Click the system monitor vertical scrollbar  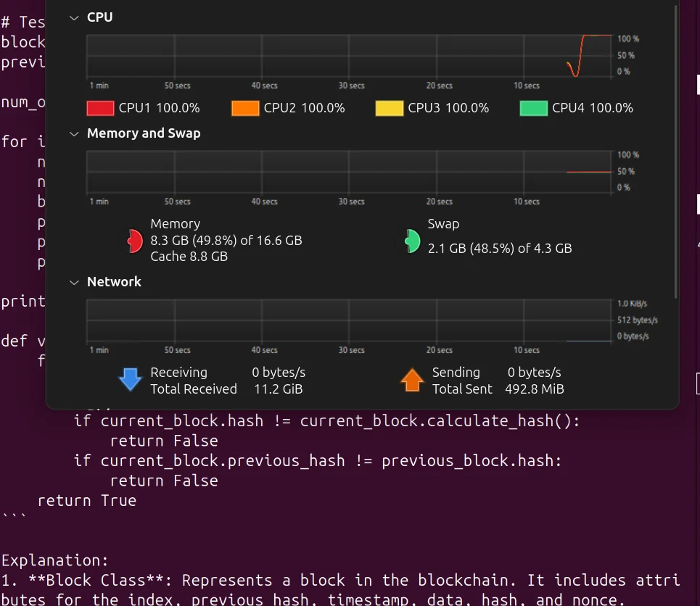coord(676,152)
